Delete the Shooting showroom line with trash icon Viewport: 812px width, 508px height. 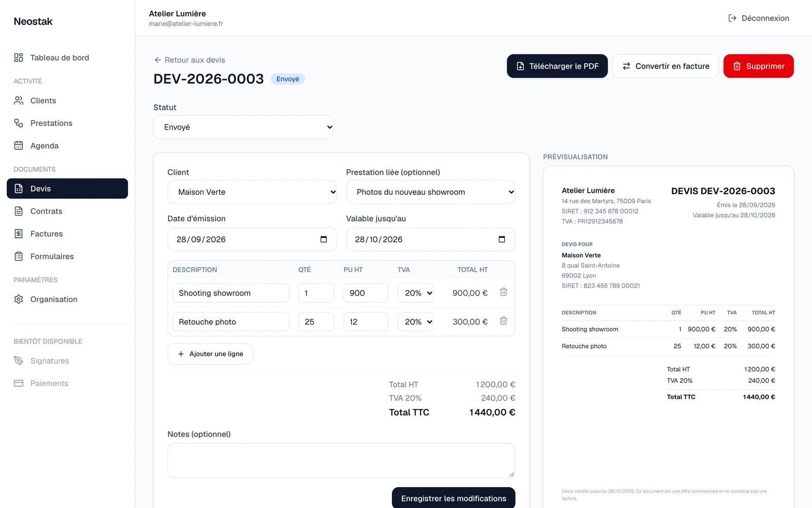[x=503, y=292]
